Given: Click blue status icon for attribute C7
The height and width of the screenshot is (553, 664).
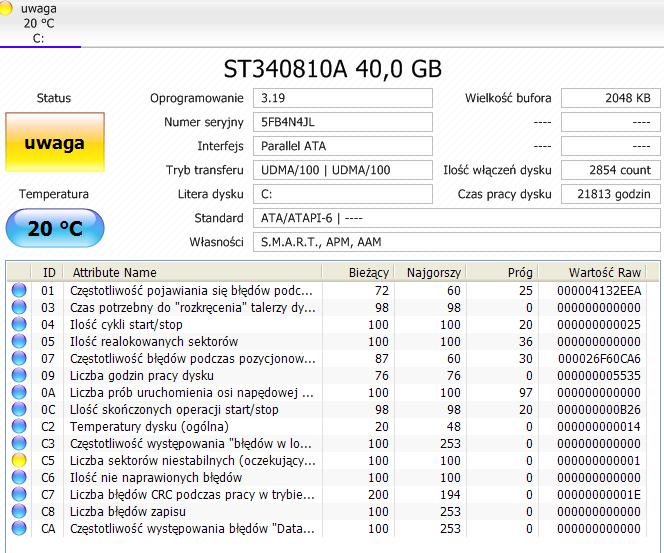Looking at the screenshot, I should pyautogui.click(x=19, y=494).
